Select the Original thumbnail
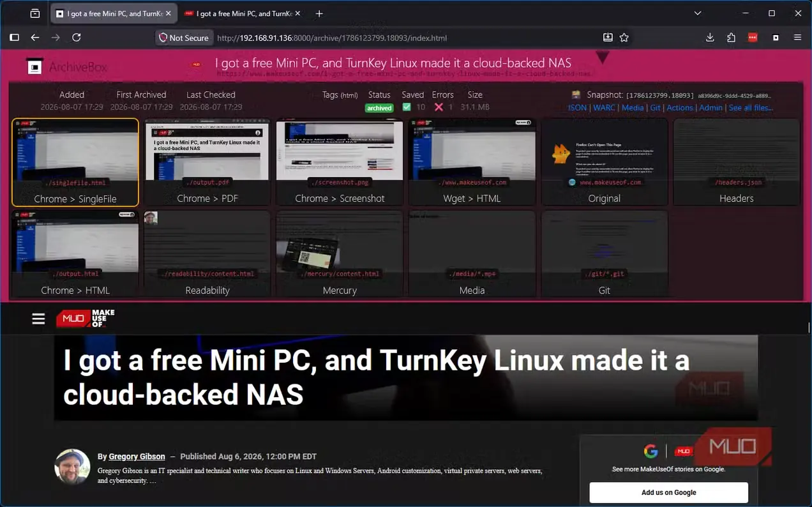812x507 pixels. 604,162
